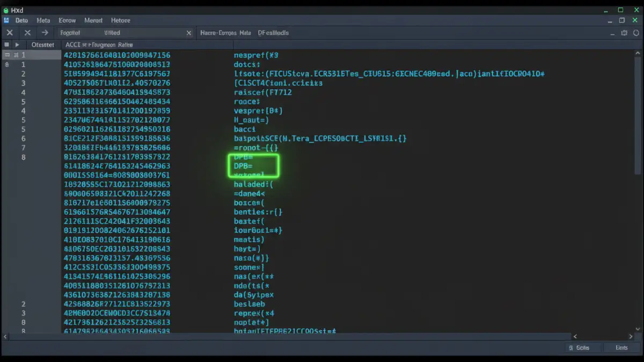Click the HxD application icon in the title bar

coord(5,10)
